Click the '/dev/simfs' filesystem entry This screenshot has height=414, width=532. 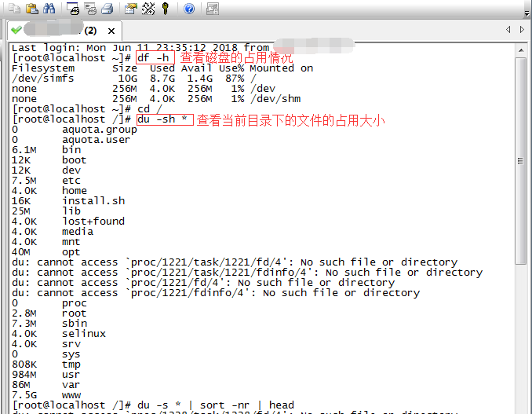[x=42, y=79]
